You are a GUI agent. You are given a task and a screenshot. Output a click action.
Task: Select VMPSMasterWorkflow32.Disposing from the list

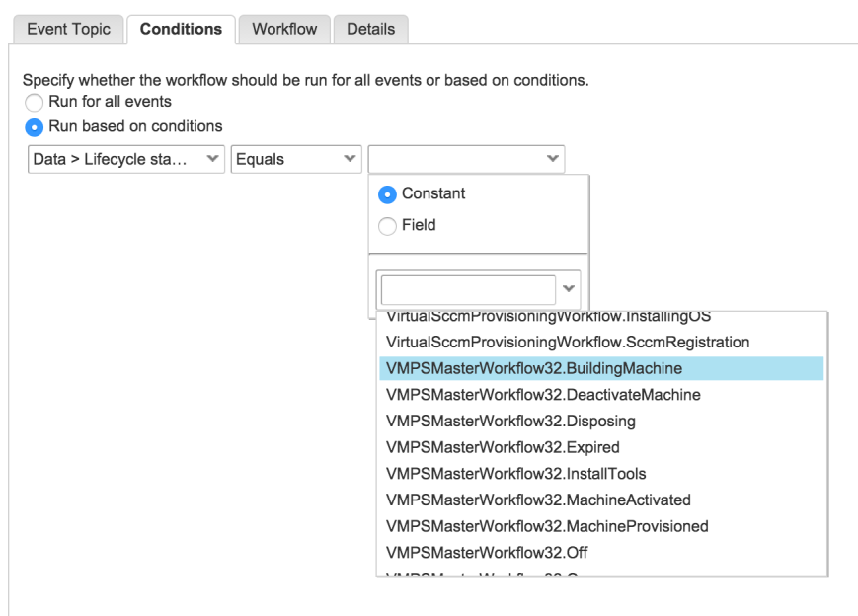point(510,421)
